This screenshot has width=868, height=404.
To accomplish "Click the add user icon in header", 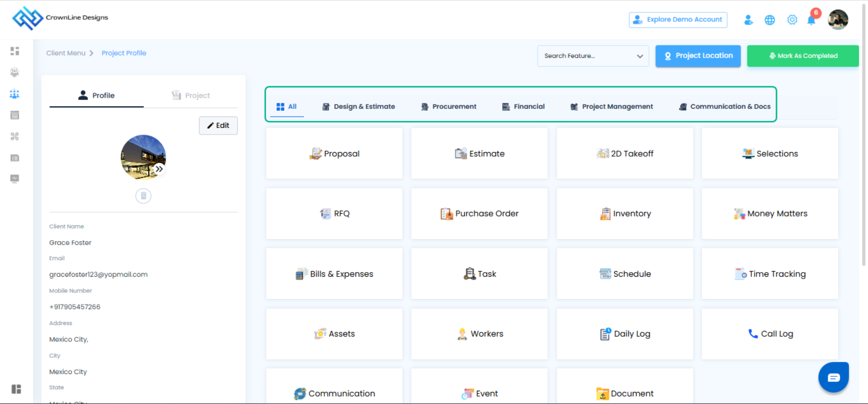I will tap(748, 20).
